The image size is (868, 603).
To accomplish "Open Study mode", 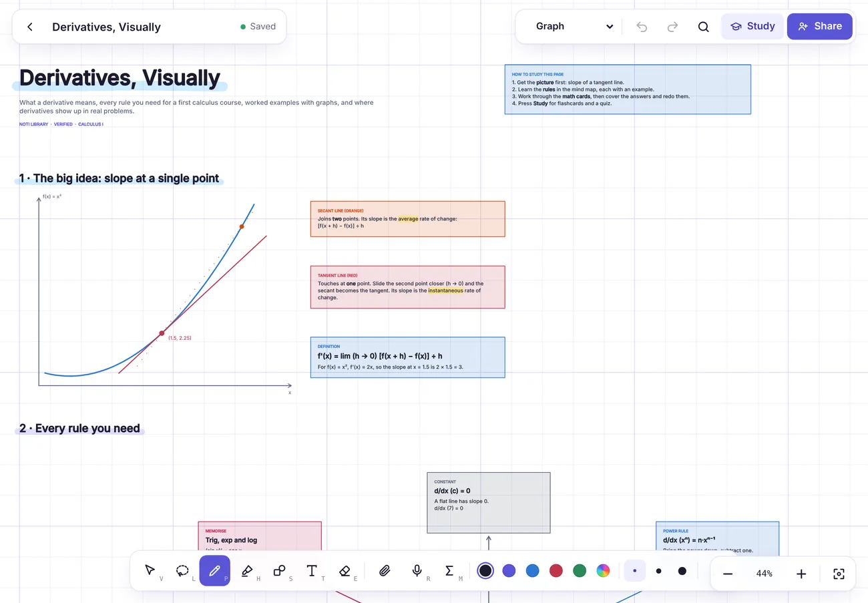I will (x=752, y=27).
